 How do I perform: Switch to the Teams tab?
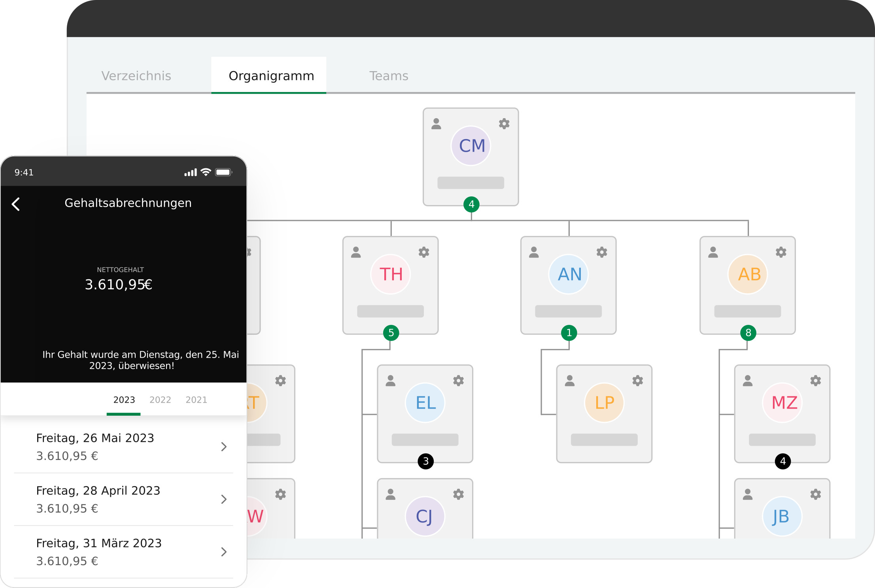(389, 75)
